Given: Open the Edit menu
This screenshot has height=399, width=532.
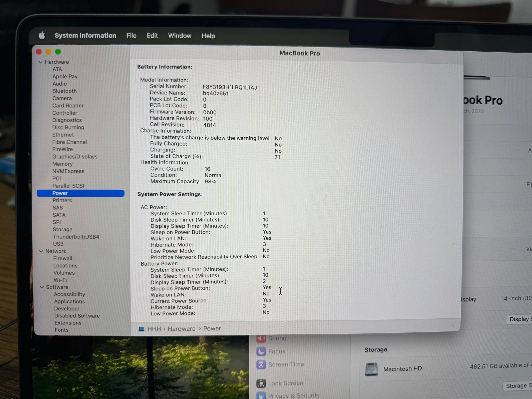Looking at the screenshot, I should pos(152,36).
